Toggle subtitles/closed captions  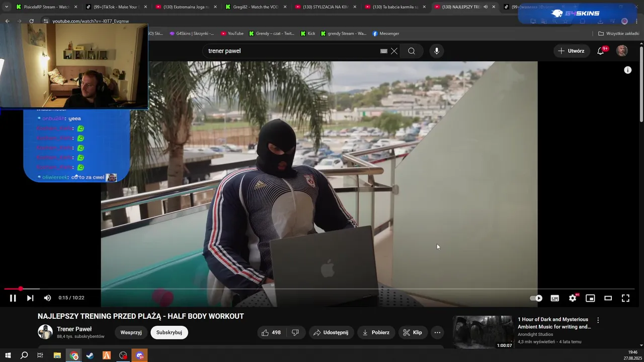pos(555,298)
